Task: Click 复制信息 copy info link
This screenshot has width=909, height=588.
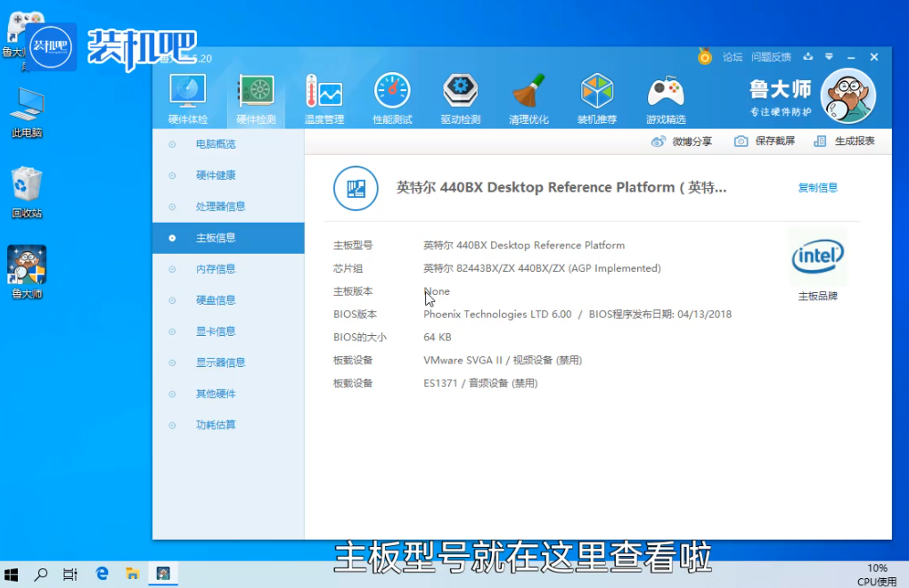Action: pyautogui.click(x=817, y=188)
